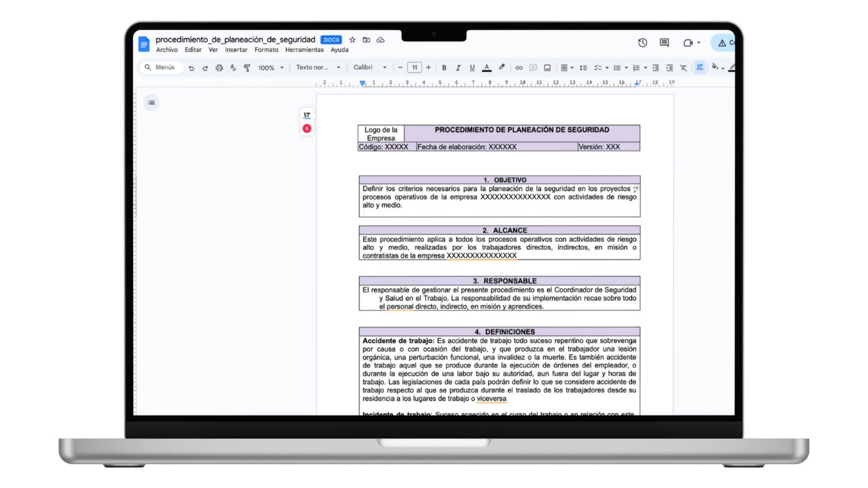Toggle underline formatting
The height and width of the screenshot is (488, 868).
coord(471,68)
